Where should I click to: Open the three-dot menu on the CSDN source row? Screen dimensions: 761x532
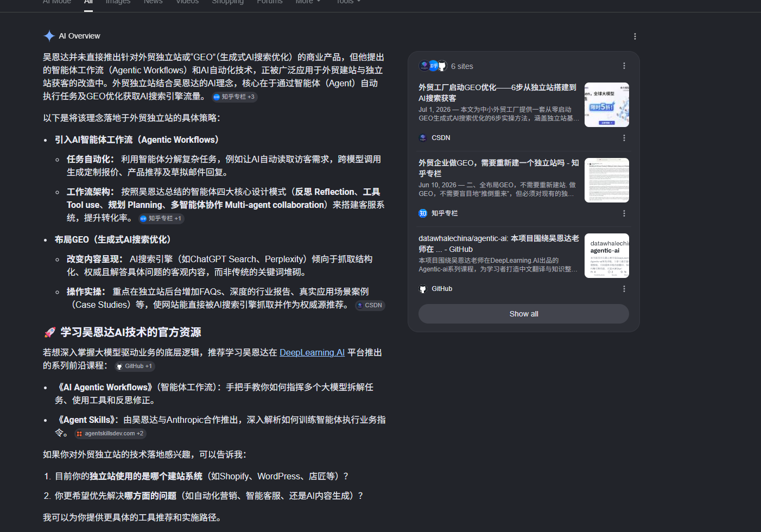point(624,138)
